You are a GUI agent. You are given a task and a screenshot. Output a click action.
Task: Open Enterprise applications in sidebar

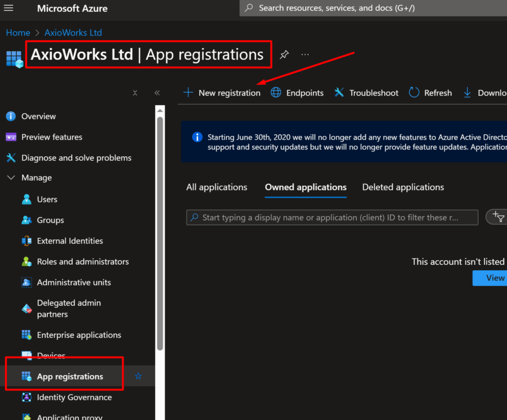coord(79,335)
